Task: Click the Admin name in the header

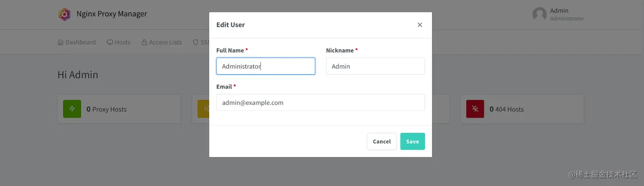Action: pyautogui.click(x=559, y=11)
